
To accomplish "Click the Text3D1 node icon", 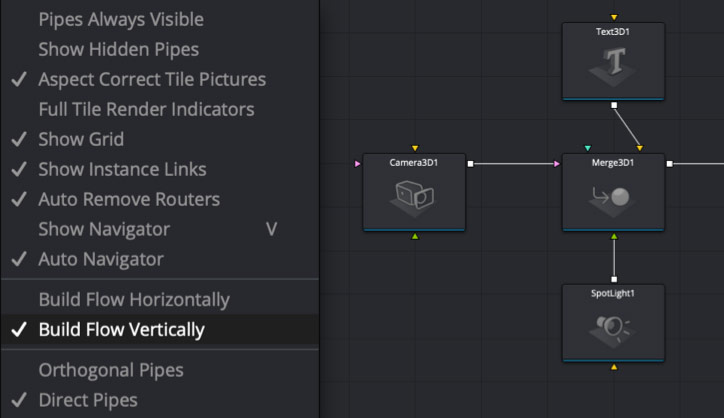I will click(614, 66).
